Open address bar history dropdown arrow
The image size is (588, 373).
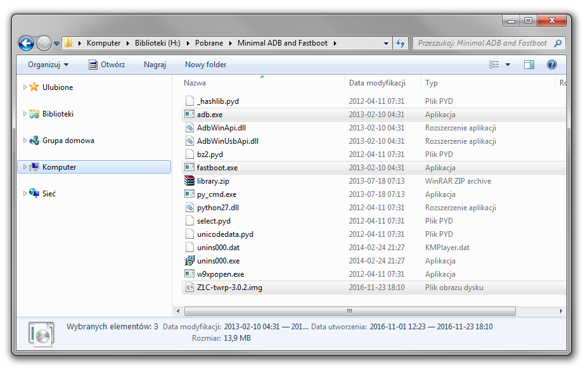(x=386, y=43)
